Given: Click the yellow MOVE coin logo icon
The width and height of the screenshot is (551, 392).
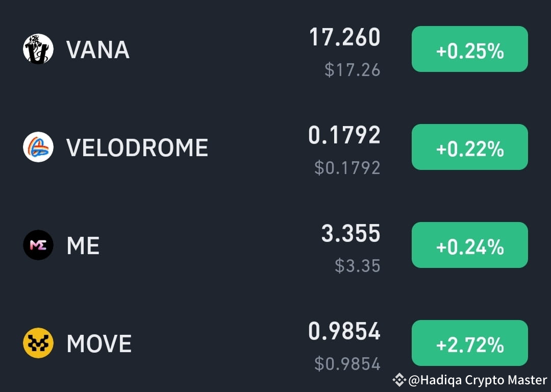Looking at the screenshot, I should 38,343.
